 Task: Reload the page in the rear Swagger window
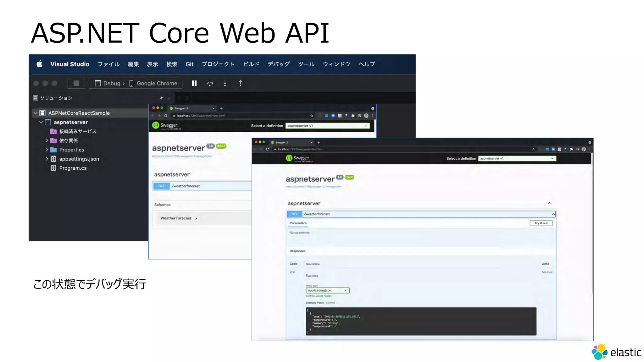[166, 116]
